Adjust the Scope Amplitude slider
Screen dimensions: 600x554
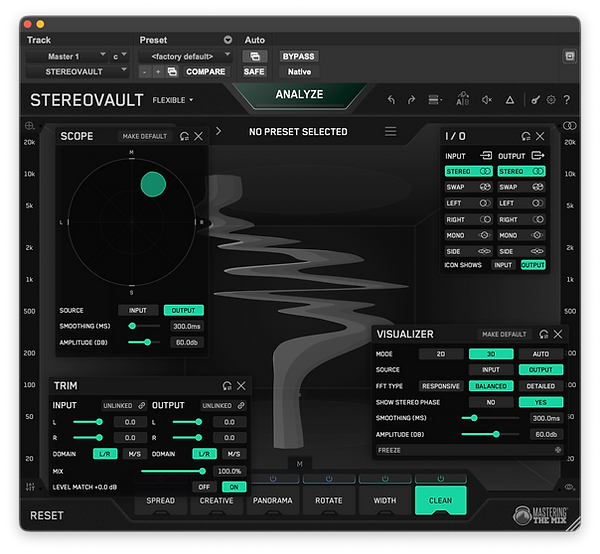[x=144, y=342]
